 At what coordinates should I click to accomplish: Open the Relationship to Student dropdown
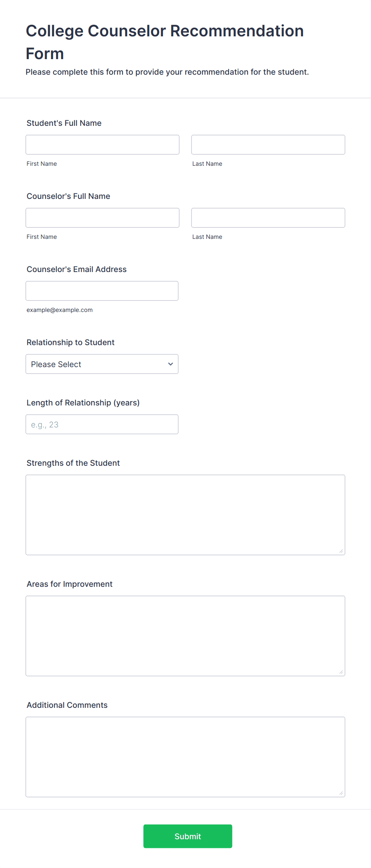[102, 364]
